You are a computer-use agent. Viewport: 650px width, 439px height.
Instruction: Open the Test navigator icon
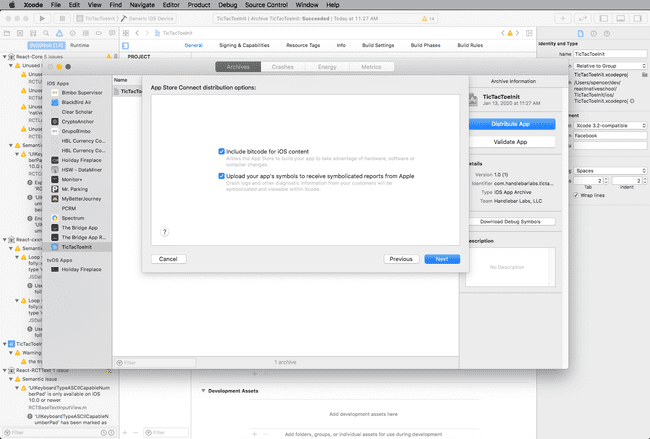point(73,33)
